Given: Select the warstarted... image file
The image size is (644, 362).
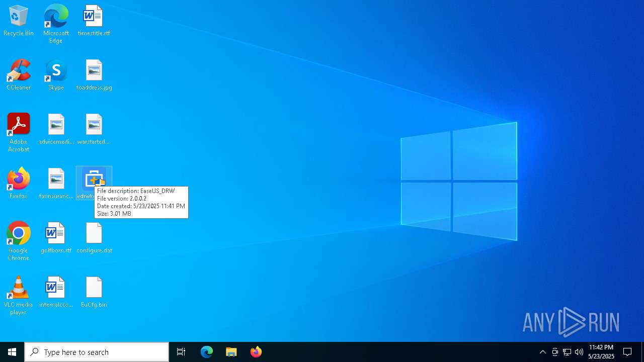Looking at the screenshot, I should click(x=94, y=129).
